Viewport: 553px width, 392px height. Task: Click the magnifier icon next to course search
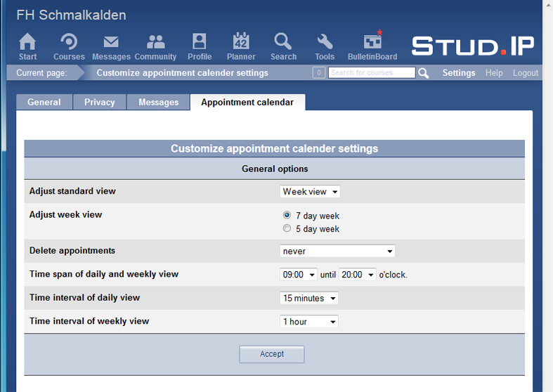tap(423, 73)
